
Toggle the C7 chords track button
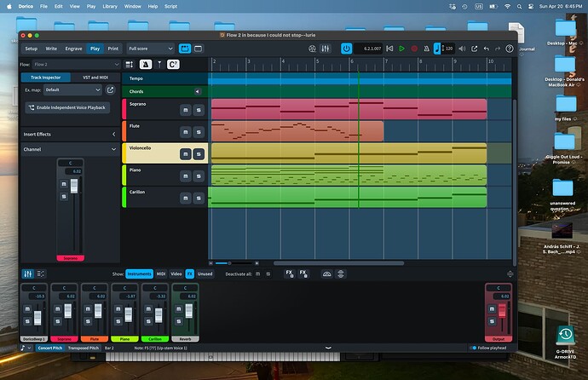pos(173,65)
